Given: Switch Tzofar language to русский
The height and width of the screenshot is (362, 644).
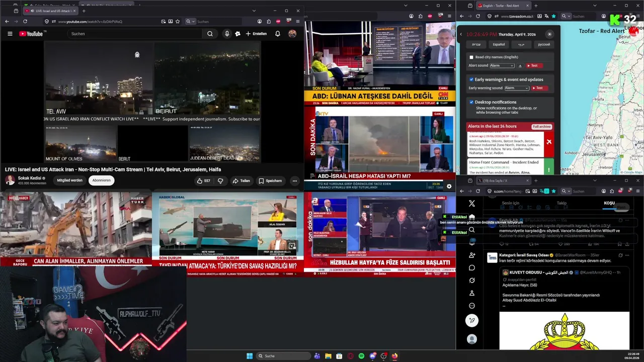Looking at the screenshot, I should coord(544,44).
